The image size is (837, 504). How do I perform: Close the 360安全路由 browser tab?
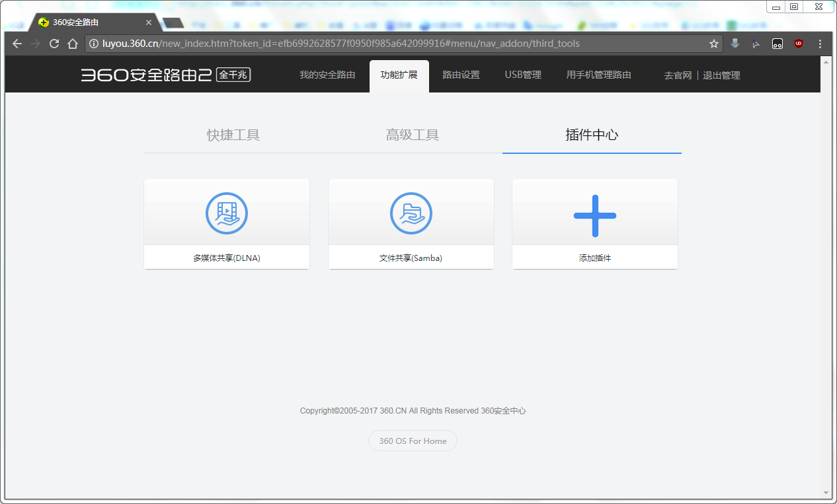click(149, 22)
